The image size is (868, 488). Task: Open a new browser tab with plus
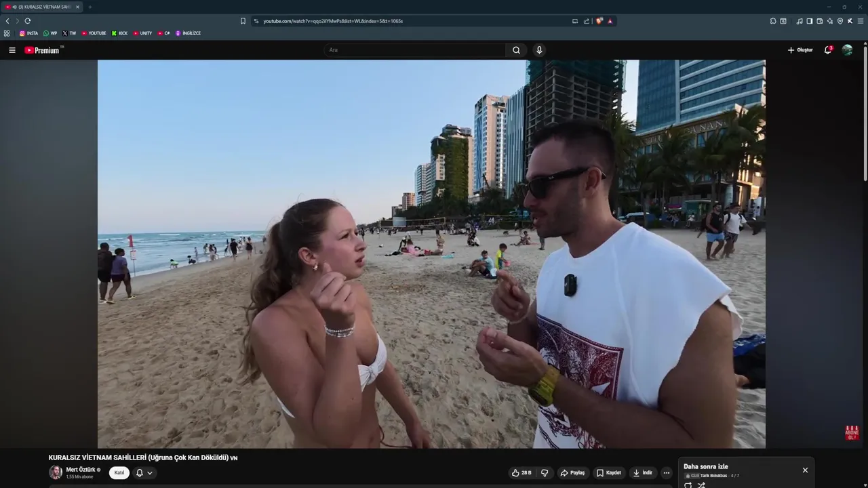tap(90, 7)
